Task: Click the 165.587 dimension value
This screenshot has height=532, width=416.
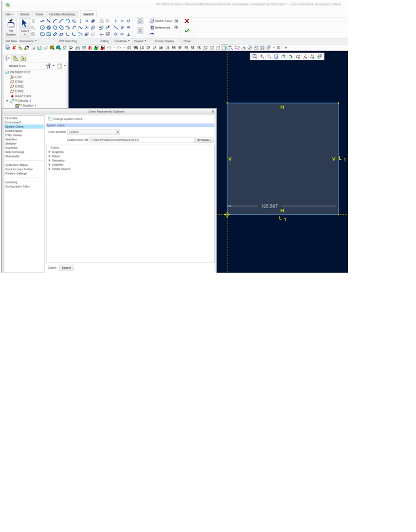Action: (269, 206)
